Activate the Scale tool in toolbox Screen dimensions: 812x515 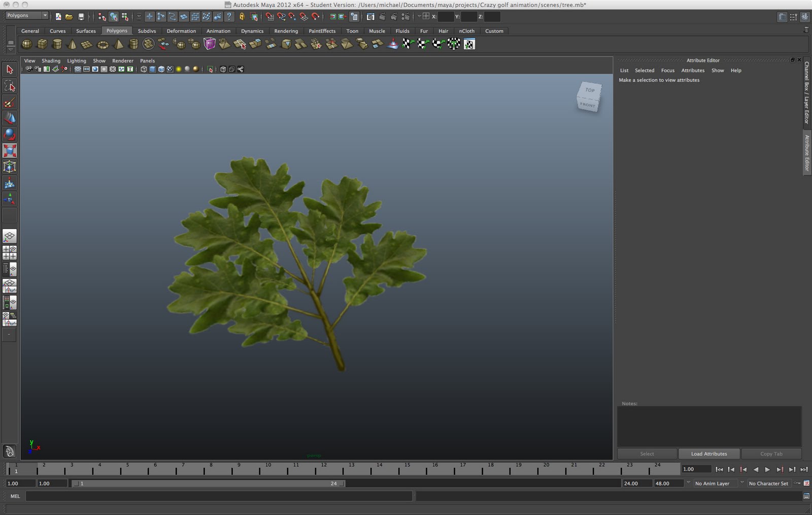click(x=10, y=151)
